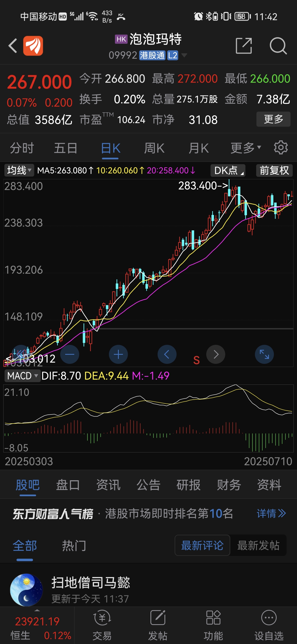Select the 日K chart tab
This screenshot has width=297, height=644.
point(111,149)
